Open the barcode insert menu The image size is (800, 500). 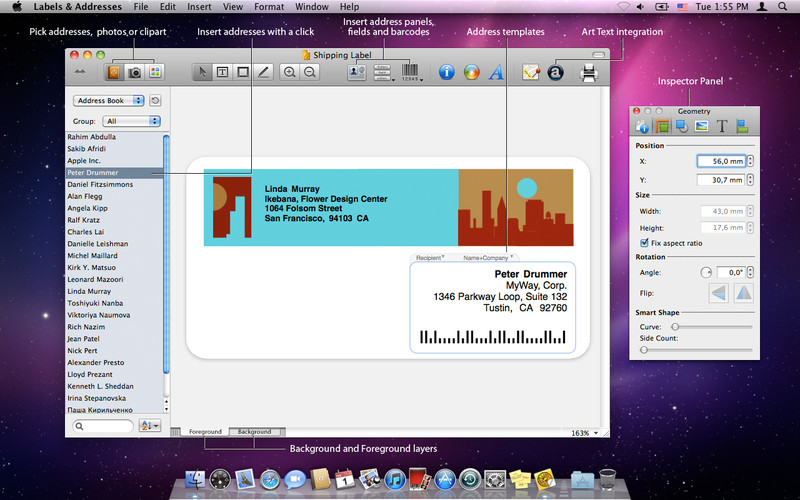411,72
